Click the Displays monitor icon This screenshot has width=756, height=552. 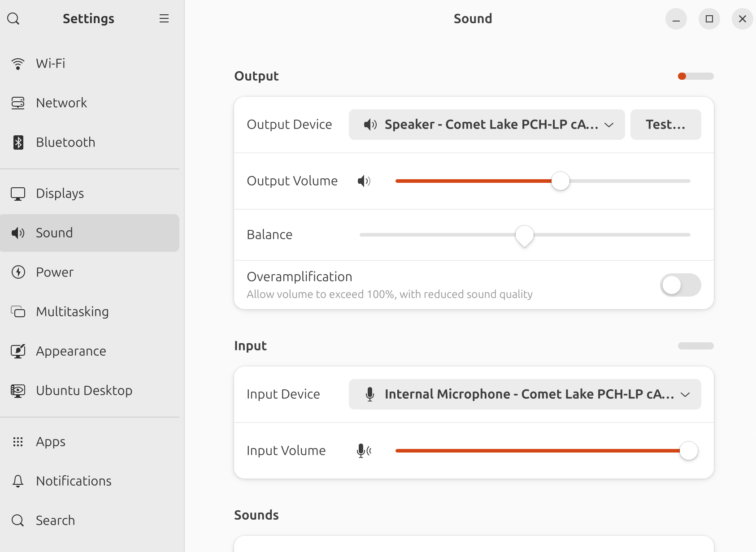pyautogui.click(x=18, y=194)
